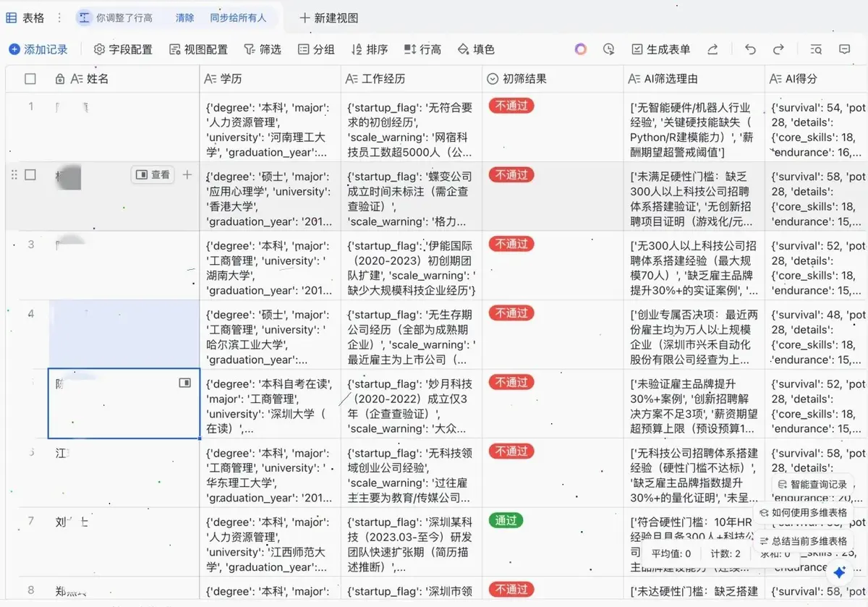
Task: Click 学历 cell with 哈尔滨工业大学
Action: (x=271, y=334)
